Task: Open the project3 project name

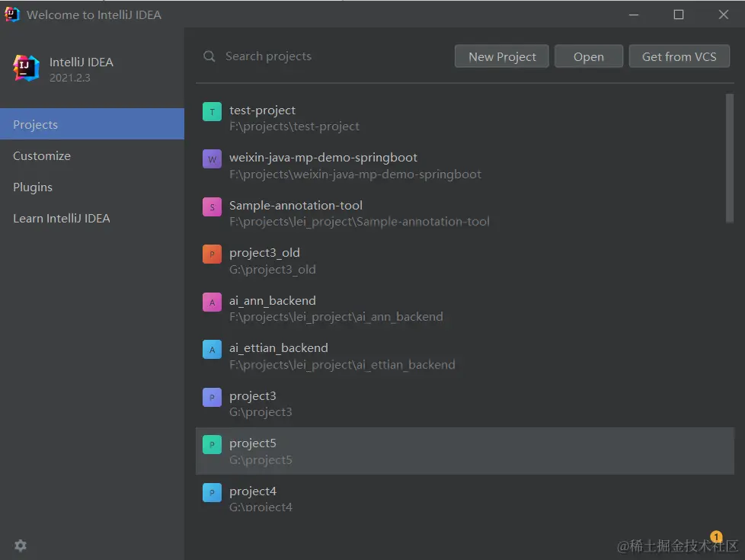Action: tap(253, 396)
